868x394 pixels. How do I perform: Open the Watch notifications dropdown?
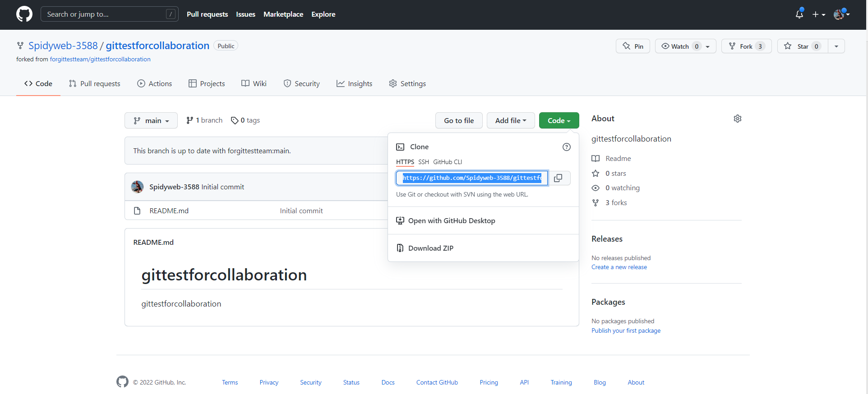(685, 46)
